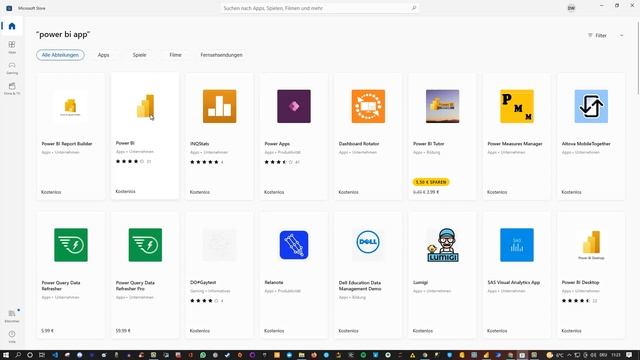Open the Bibliothek library icon
640x360 pixels.
coord(12,316)
